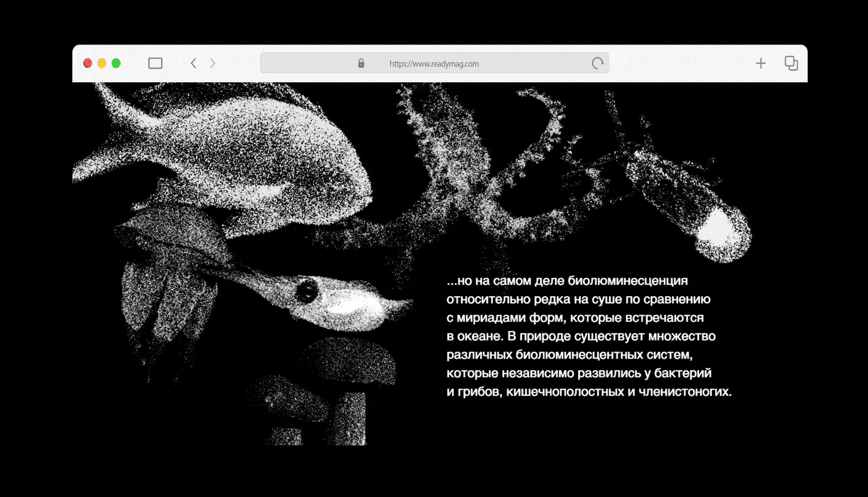Toggle the browser sidebar panel icon
This screenshot has height=497, width=868.
155,63
